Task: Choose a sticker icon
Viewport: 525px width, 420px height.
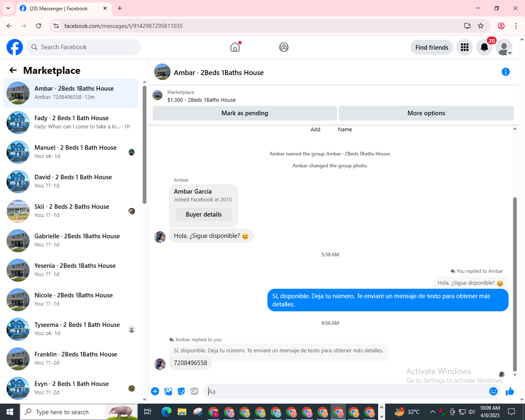Action: click(181, 391)
